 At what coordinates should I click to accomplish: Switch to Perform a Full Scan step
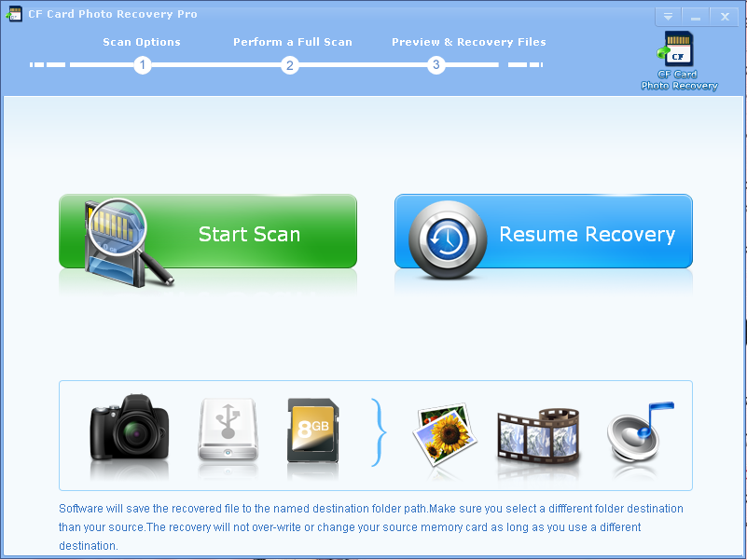click(292, 41)
